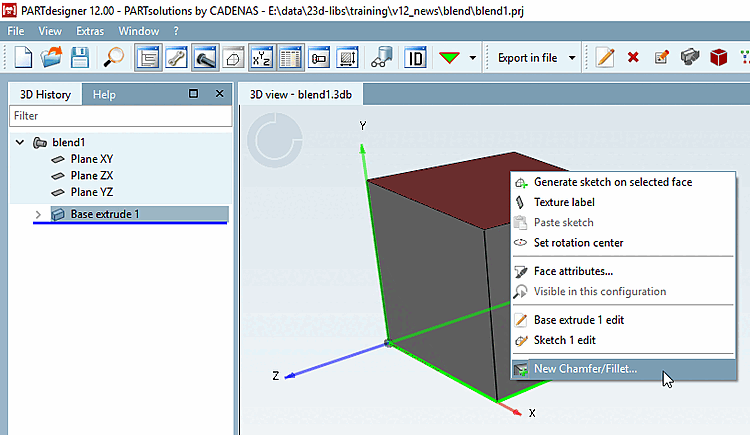Click the blend1 part icon
Image resolution: width=750 pixels, height=435 pixels.
(40, 143)
